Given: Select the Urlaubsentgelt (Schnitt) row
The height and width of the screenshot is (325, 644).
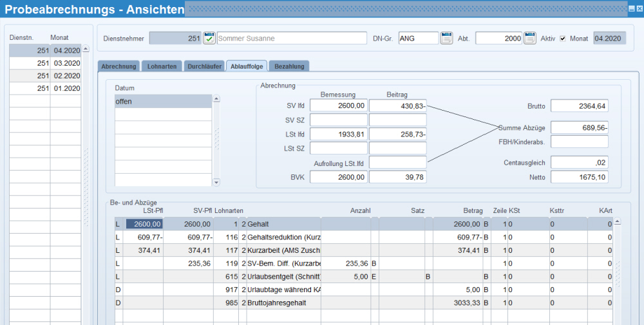Looking at the screenshot, I should tap(363, 277).
